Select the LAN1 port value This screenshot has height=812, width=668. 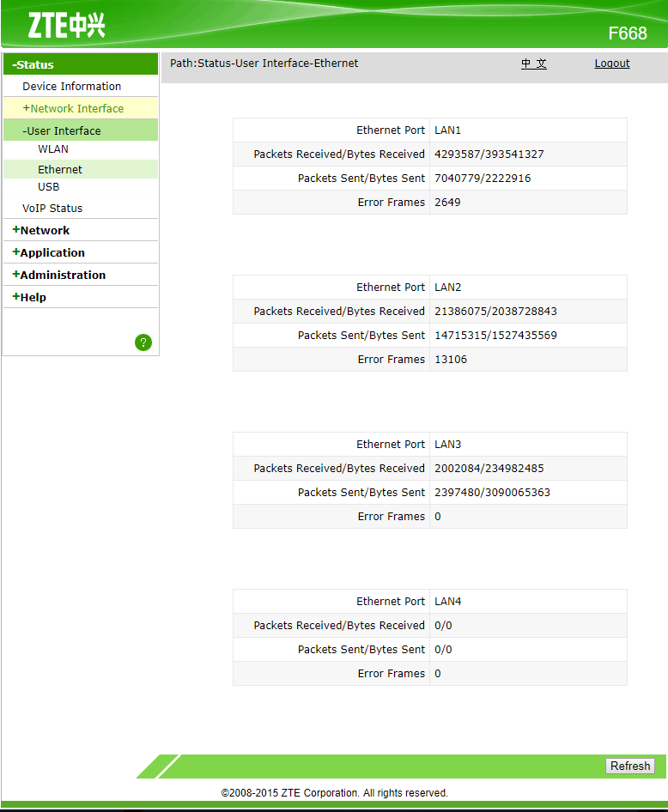pyautogui.click(x=448, y=130)
